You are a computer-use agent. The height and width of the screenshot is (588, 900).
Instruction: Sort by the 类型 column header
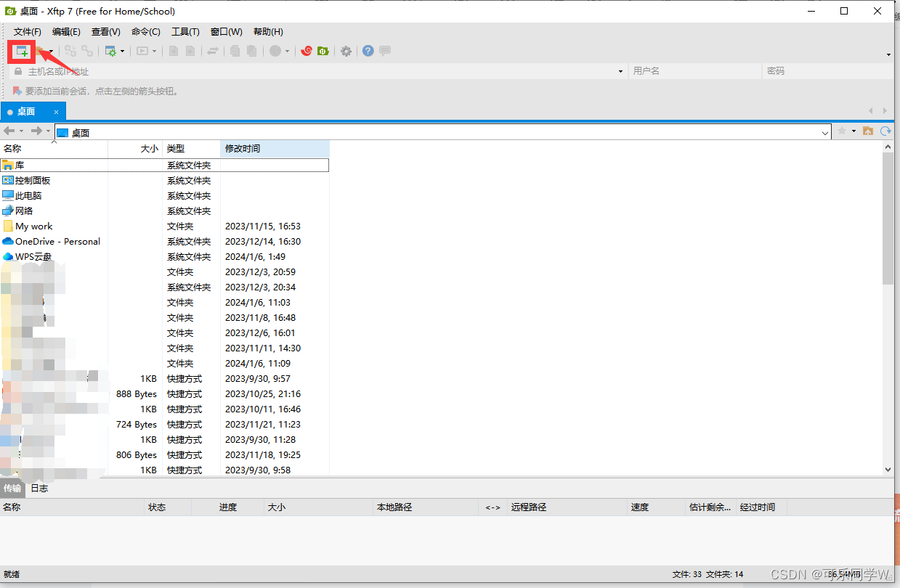191,148
